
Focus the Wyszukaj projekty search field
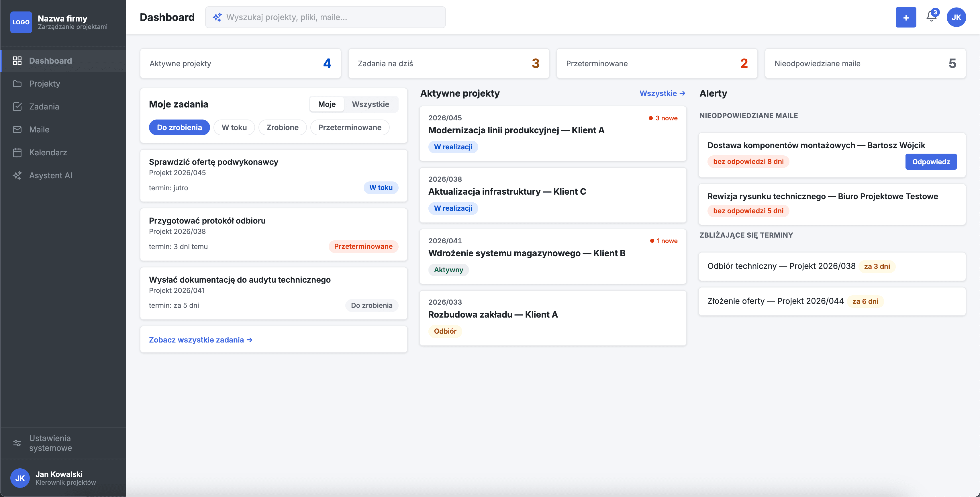coord(325,17)
